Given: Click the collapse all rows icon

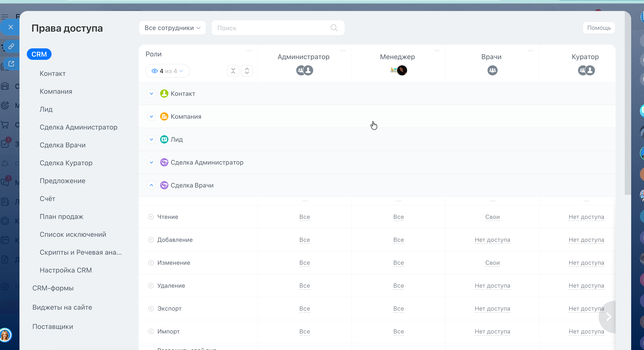Looking at the screenshot, I should [233, 71].
